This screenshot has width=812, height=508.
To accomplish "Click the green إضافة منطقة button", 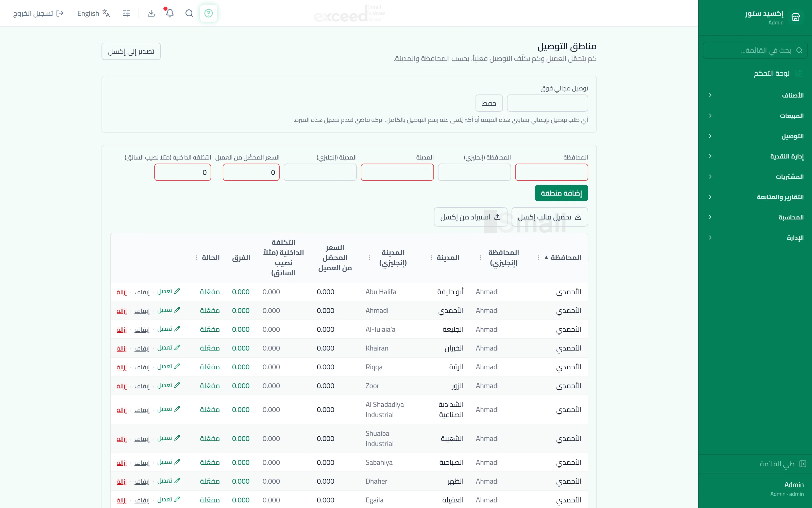I will coord(561,193).
